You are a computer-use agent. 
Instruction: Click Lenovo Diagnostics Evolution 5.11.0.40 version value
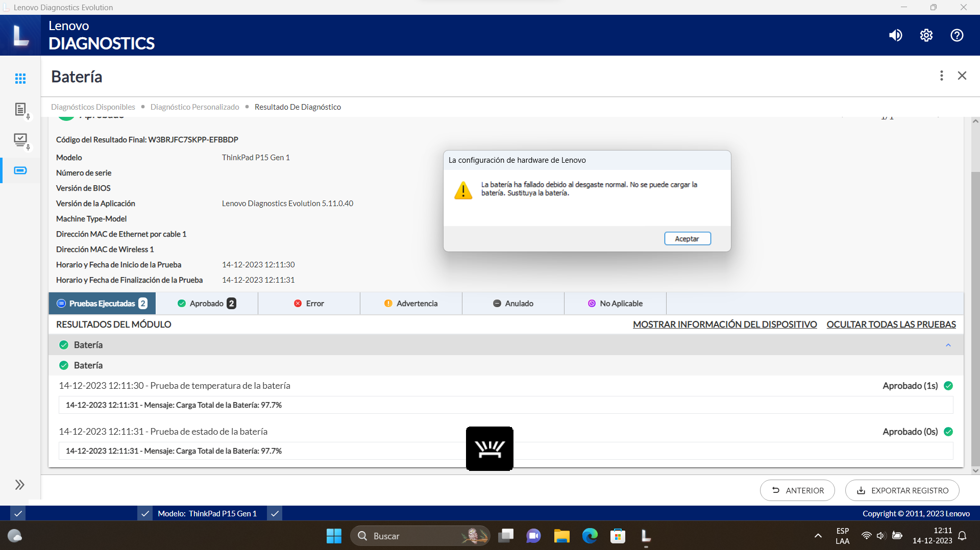tap(287, 203)
